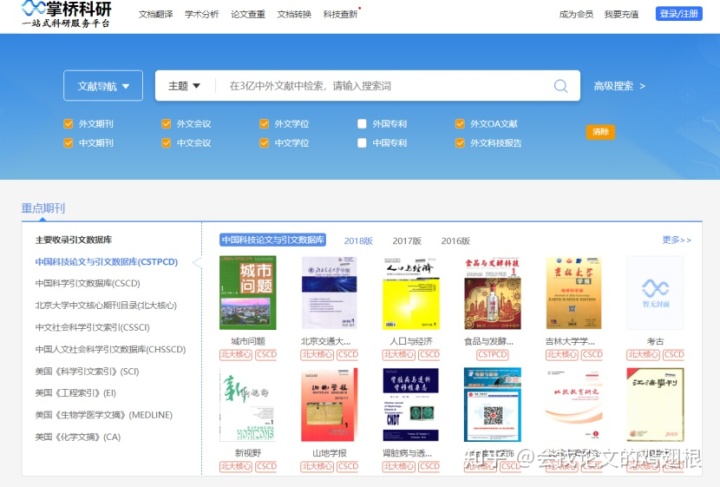Open 文档转换 in the top menu
Screen dimensions: 720x487
coord(294,14)
